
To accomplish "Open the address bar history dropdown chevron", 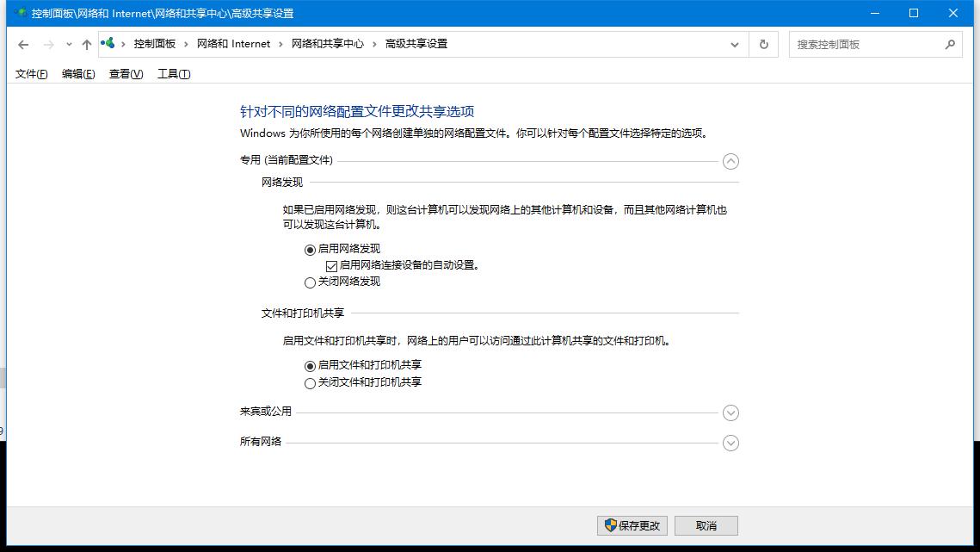I will point(734,43).
